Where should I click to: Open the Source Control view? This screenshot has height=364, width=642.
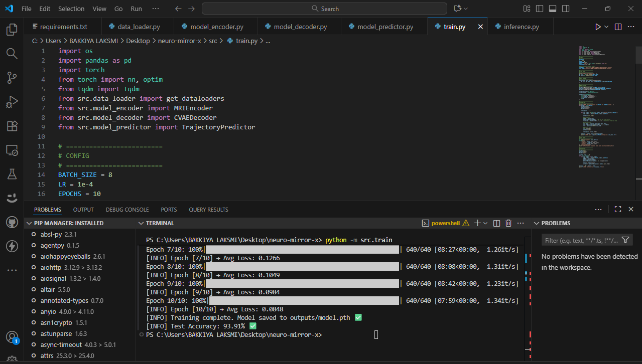[12, 77]
